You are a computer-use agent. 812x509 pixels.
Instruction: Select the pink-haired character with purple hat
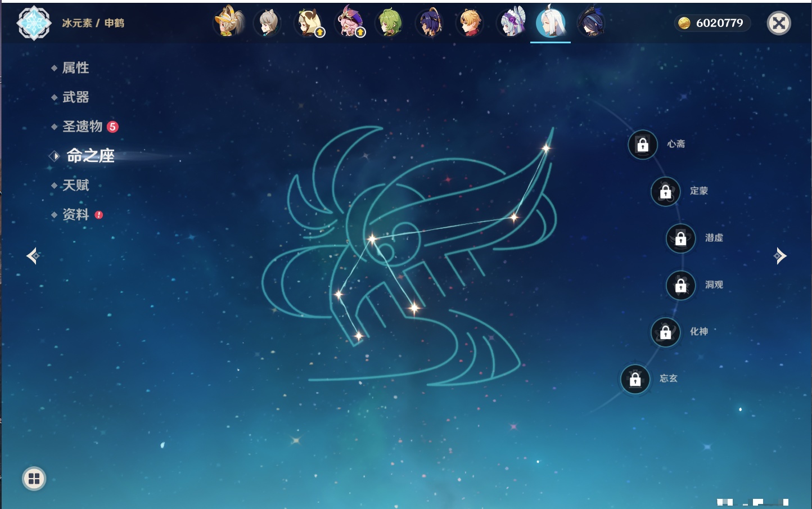click(349, 23)
